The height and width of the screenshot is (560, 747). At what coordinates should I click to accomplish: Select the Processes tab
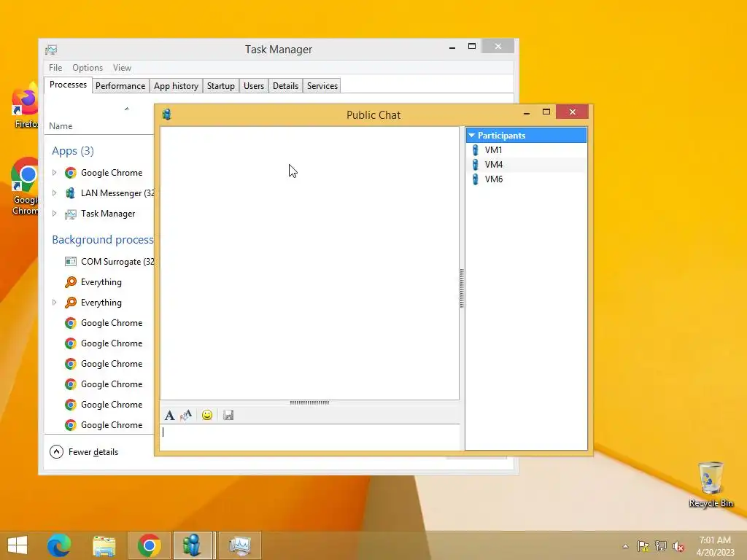(68, 85)
